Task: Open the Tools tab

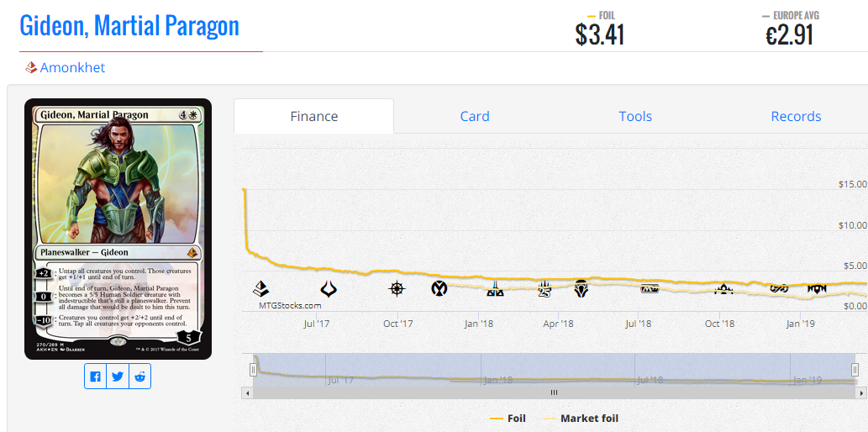Action: (635, 116)
